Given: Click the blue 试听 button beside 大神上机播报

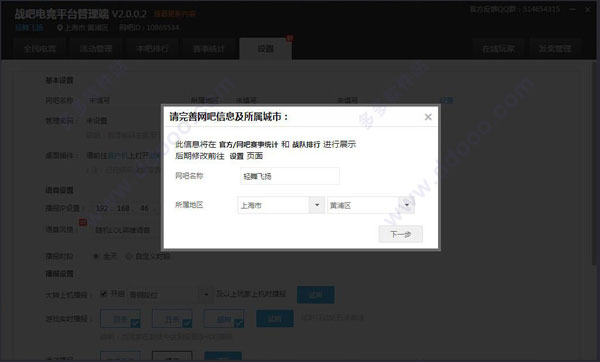Looking at the screenshot, I should [x=316, y=295].
